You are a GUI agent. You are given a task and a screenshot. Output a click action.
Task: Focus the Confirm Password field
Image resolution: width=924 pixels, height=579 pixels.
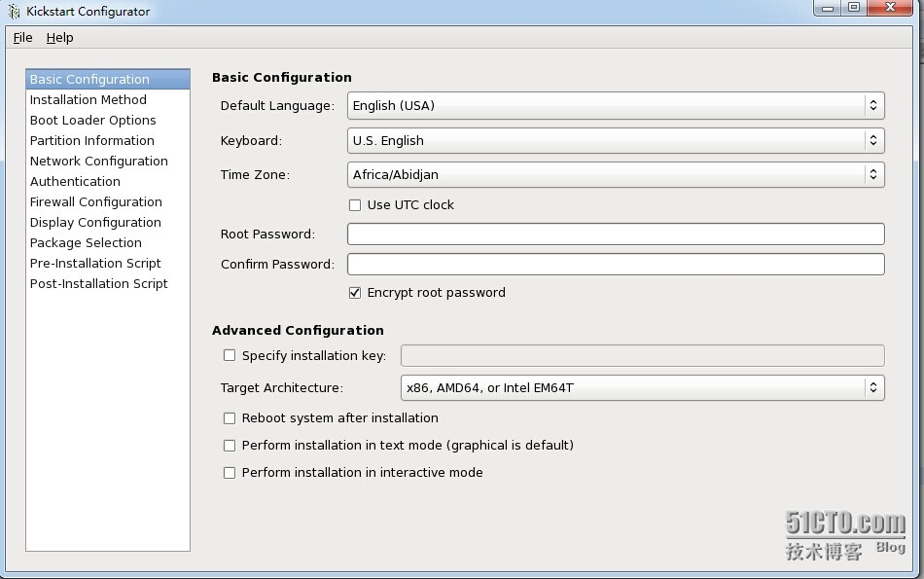click(x=616, y=264)
